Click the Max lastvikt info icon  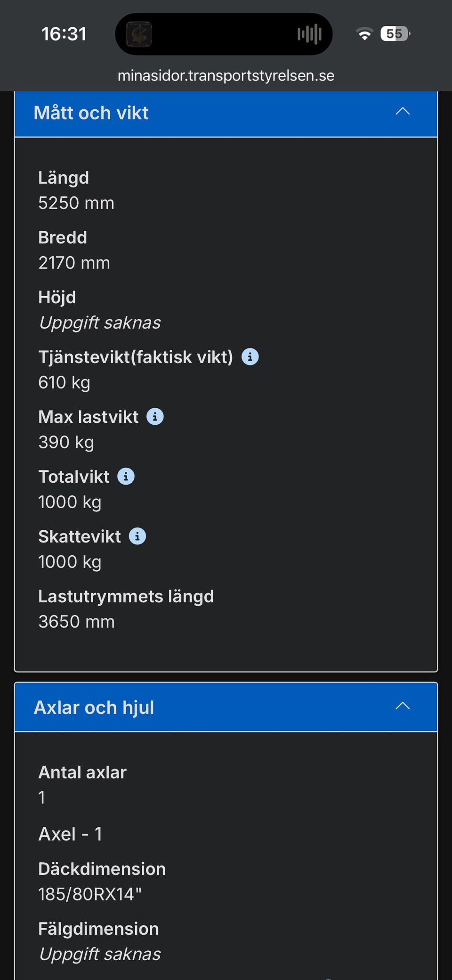coord(155,417)
